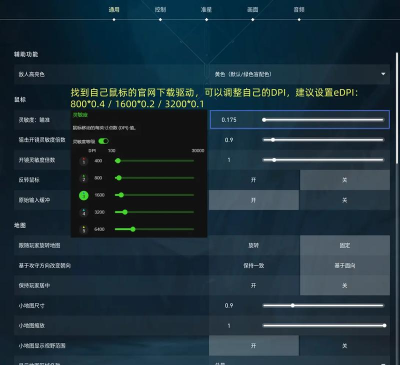This screenshot has height=365, width=400.
Task: Click the 0.9 value of 小地图尺寸
Action: click(x=229, y=306)
